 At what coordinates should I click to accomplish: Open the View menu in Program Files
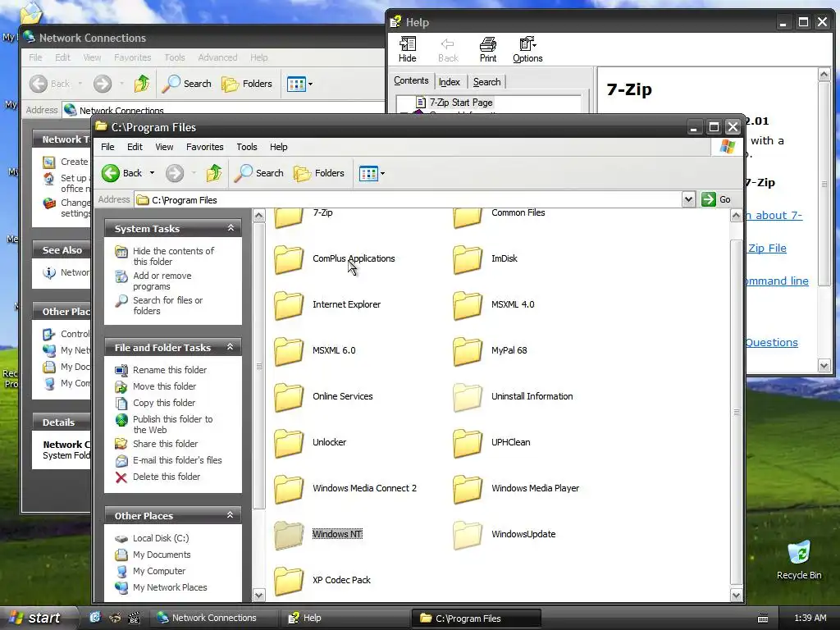click(164, 147)
